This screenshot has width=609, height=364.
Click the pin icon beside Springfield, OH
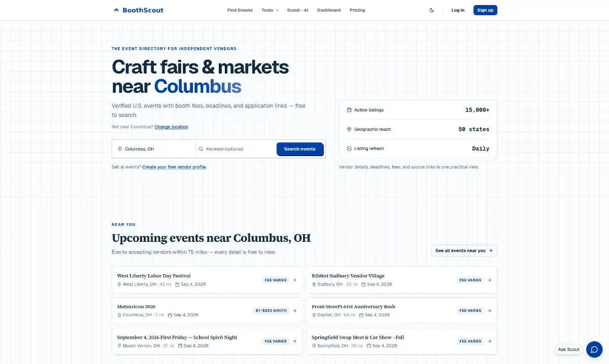point(314,346)
